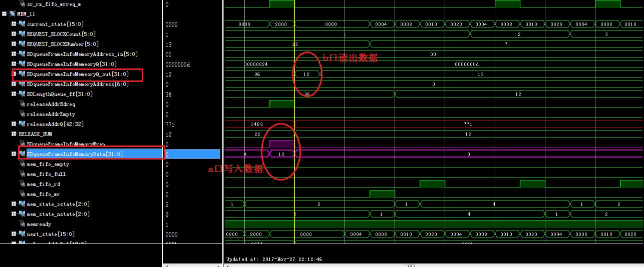Click value 13 of REQUEST_BLOCKNumber
The image size is (644, 267).
tap(168, 44)
